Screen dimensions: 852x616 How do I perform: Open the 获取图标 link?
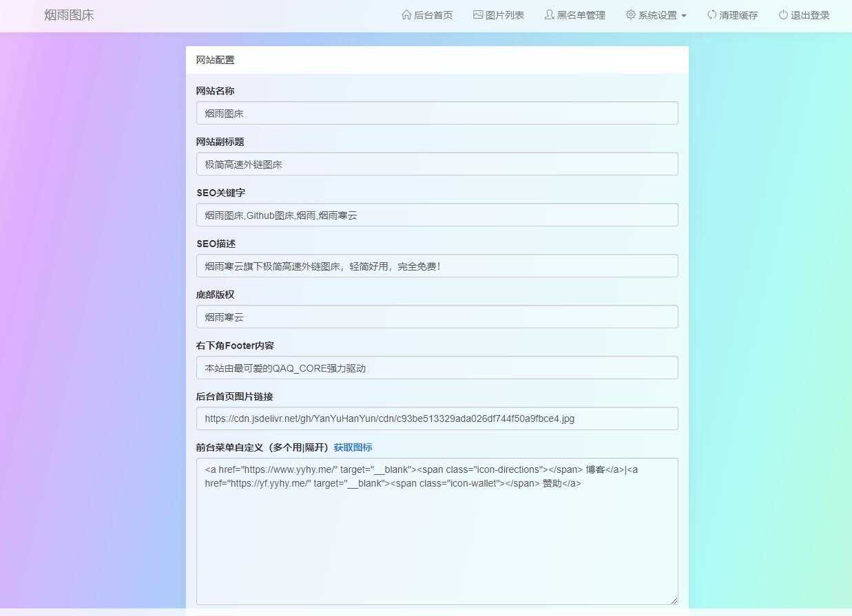click(x=353, y=447)
